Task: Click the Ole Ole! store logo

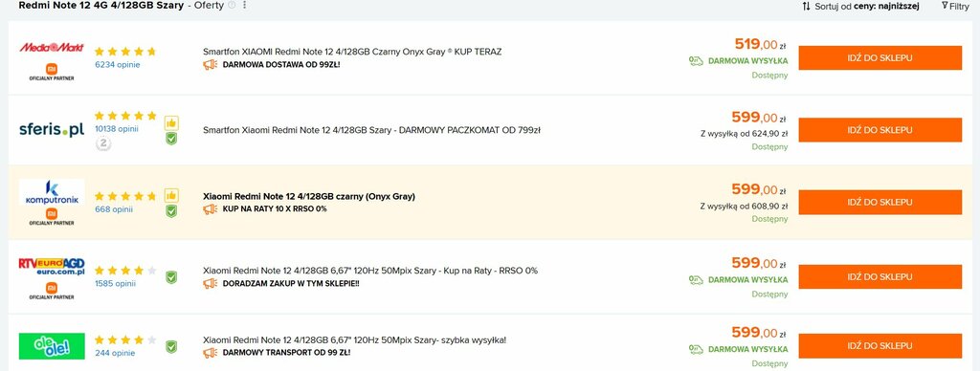Action: coord(52,346)
